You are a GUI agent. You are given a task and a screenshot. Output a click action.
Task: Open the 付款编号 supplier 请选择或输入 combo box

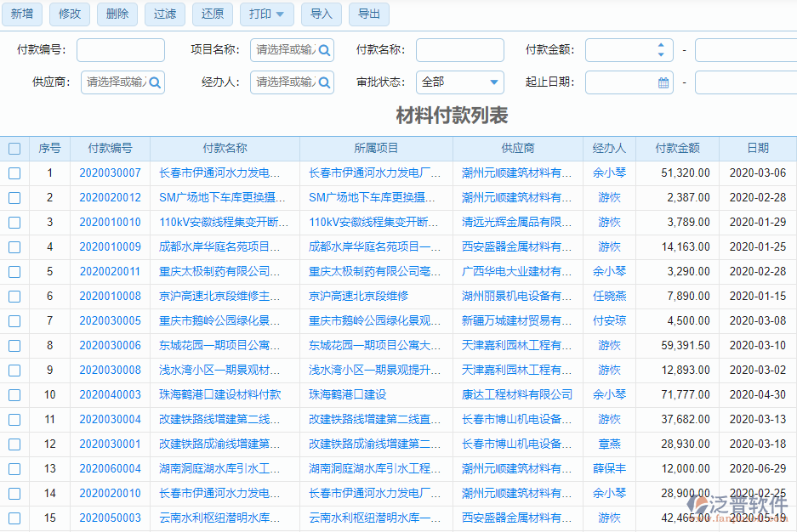pyautogui.click(x=119, y=83)
